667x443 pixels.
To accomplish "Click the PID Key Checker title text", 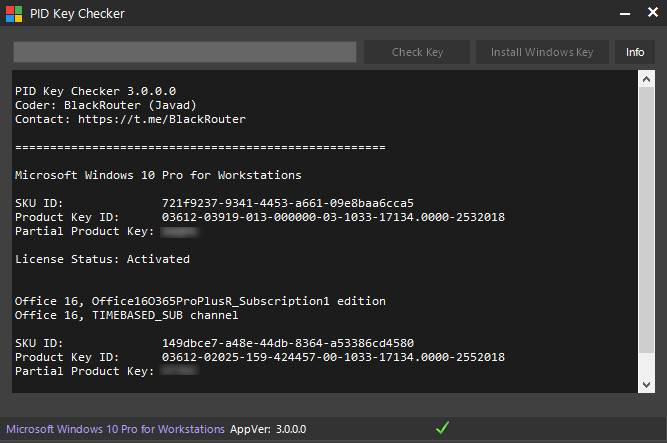I will tap(77, 14).
